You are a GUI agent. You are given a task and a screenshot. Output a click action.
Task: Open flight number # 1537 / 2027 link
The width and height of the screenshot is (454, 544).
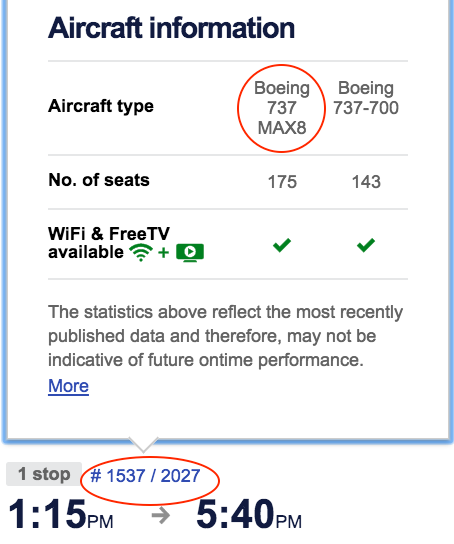point(145,476)
